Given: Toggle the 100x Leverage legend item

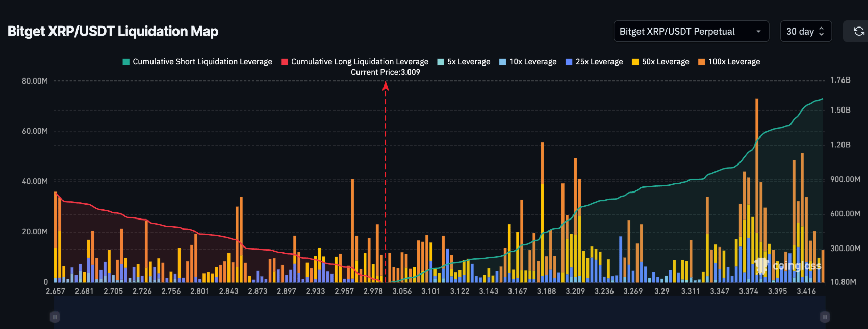Looking at the screenshot, I should tap(729, 62).
